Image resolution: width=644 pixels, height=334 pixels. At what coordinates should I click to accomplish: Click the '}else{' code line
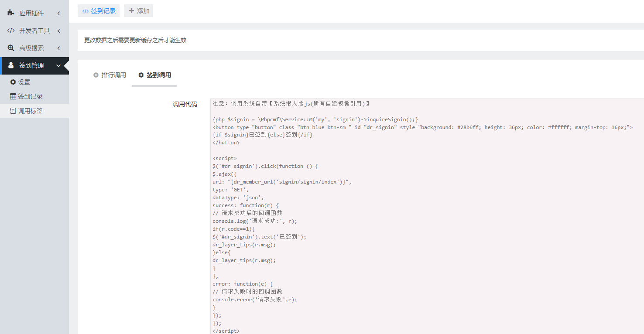[221, 252]
